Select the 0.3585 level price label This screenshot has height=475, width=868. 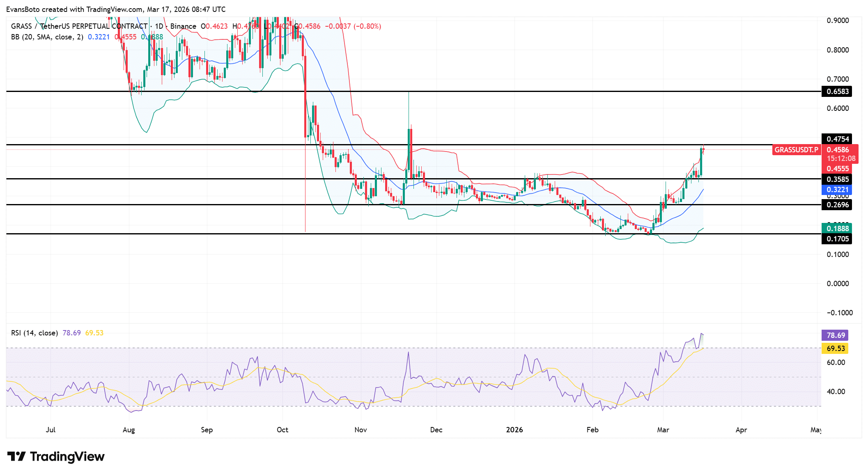pyautogui.click(x=837, y=179)
